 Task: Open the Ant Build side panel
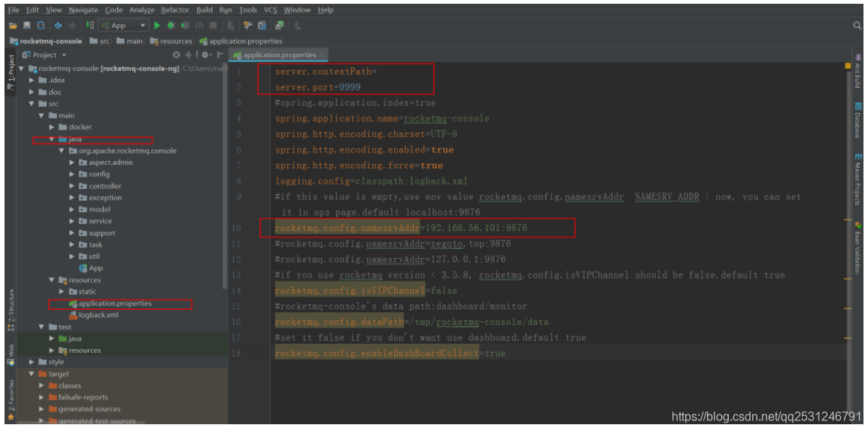(858, 72)
